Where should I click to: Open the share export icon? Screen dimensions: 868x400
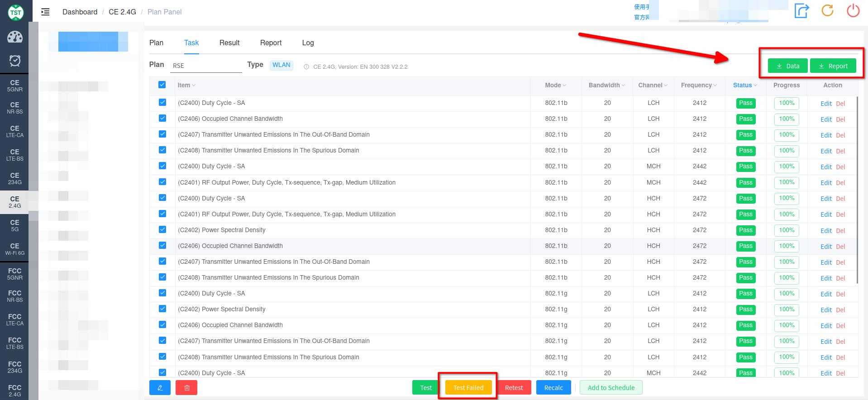[801, 10]
